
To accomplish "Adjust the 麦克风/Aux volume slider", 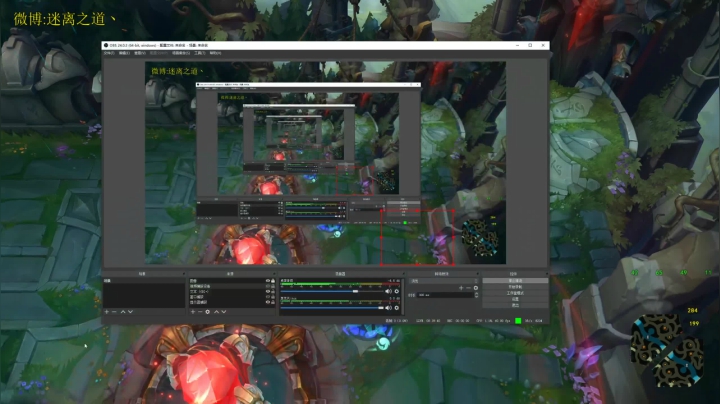I will pos(332,308).
